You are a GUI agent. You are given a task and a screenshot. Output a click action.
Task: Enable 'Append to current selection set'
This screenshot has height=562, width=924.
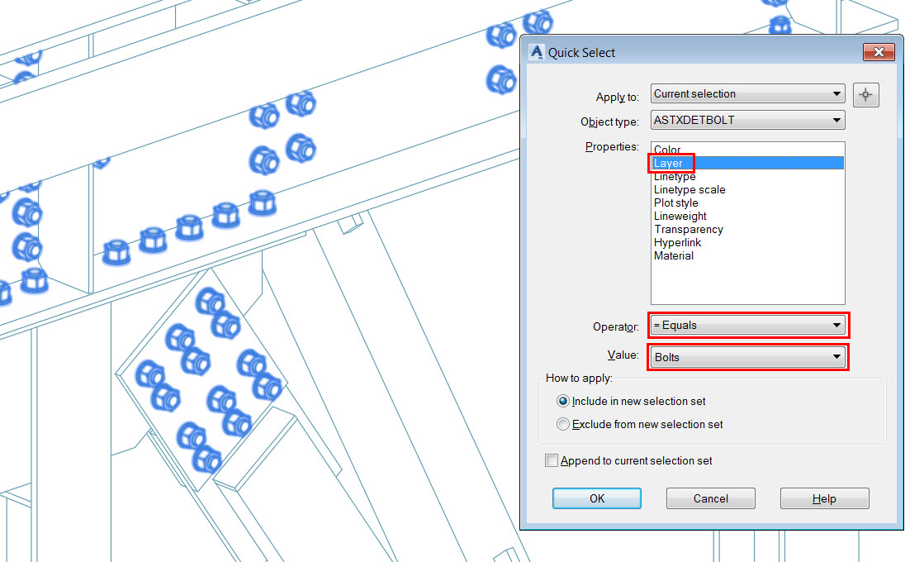coord(552,461)
